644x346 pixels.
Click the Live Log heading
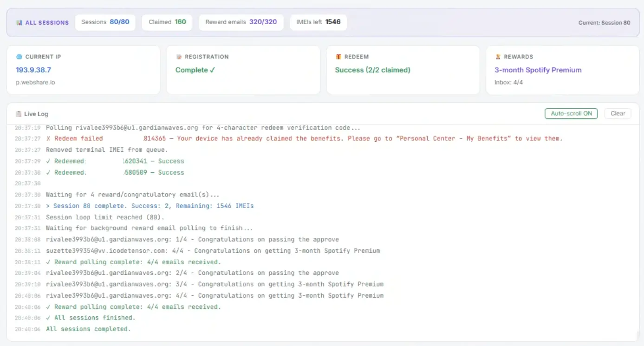(36, 114)
